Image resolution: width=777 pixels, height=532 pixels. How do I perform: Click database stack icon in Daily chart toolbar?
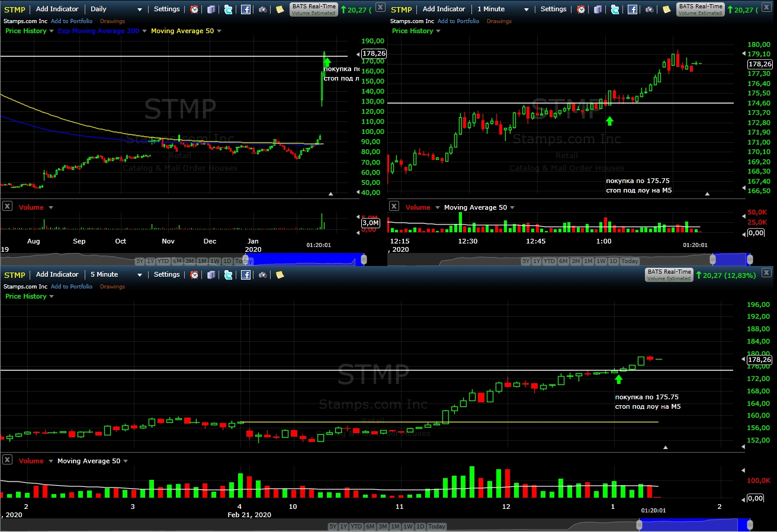[211, 9]
